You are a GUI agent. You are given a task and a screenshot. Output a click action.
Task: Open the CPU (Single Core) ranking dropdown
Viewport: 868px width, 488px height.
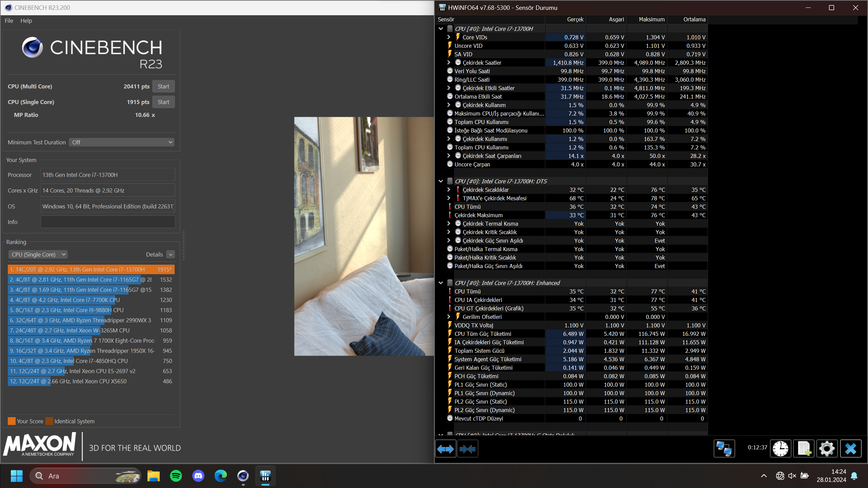[x=38, y=255]
